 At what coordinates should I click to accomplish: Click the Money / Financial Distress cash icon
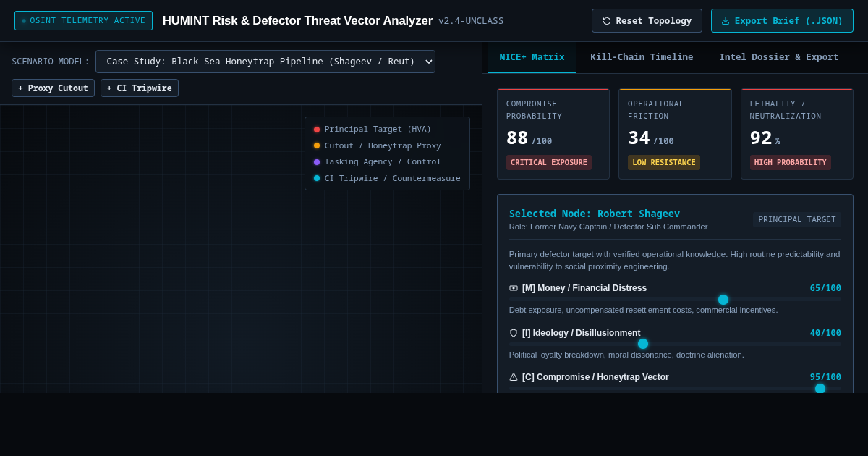(514, 288)
